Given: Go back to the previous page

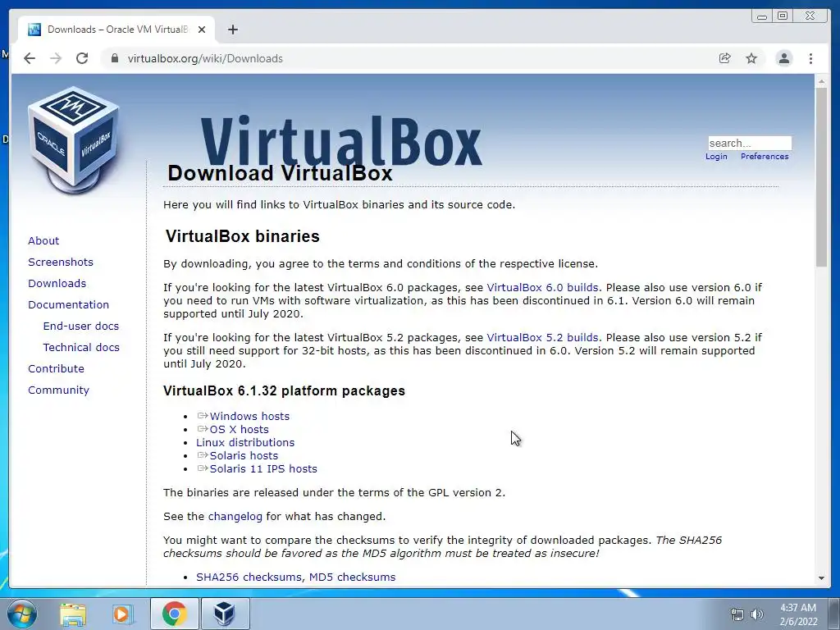Looking at the screenshot, I should click(30, 58).
